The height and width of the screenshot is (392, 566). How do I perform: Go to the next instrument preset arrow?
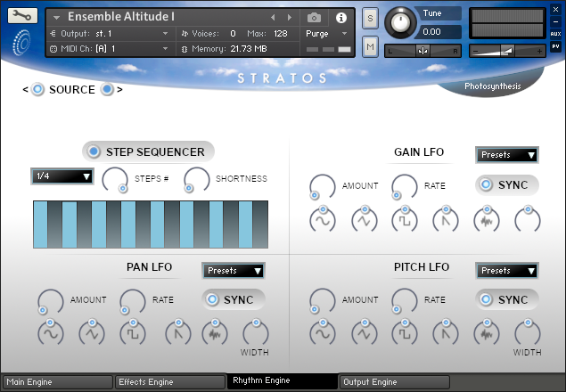pos(290,17)
